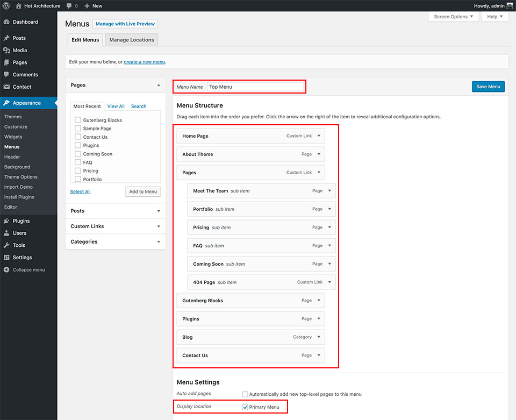Click the Contact Us menu item bar
The width and height of the screenshot is (516, 420).
[251, 355]
